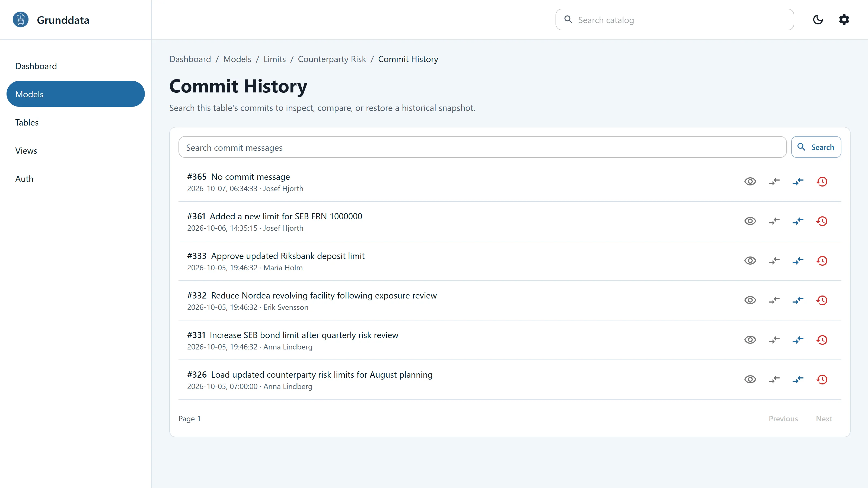
Task: Click gray compare arrows for commit #365
Action: [774, 182]
